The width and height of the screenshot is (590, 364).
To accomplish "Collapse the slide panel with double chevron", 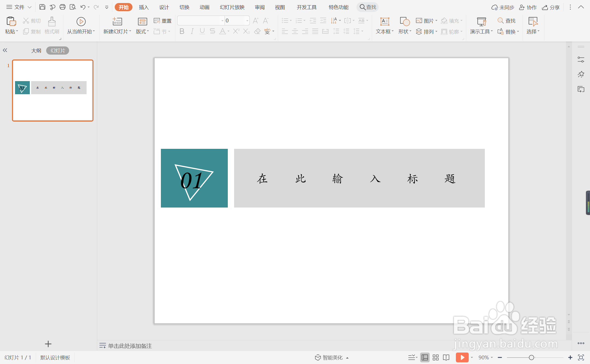I will coord(5,50).
